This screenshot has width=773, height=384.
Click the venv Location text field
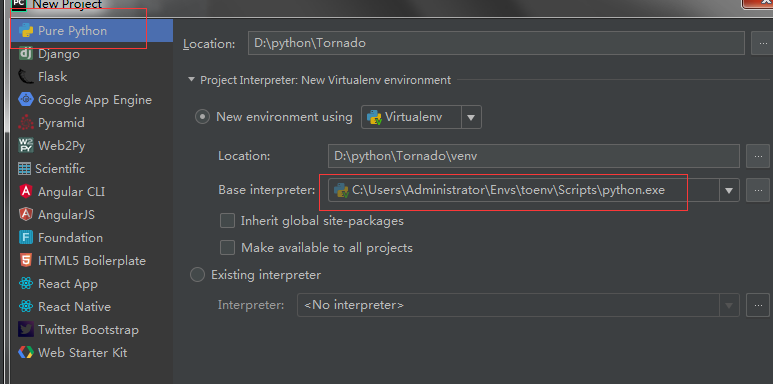533,156
